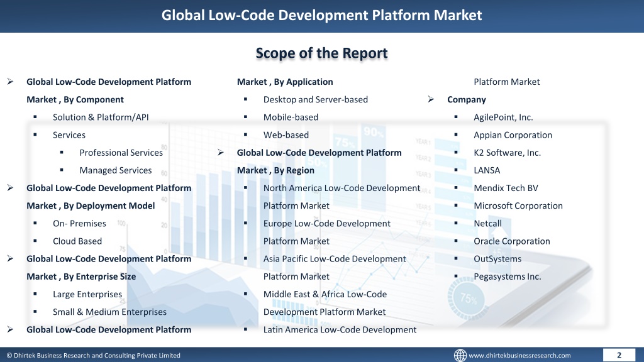Select the 'Market , By Application' heading

pos(285,82)
